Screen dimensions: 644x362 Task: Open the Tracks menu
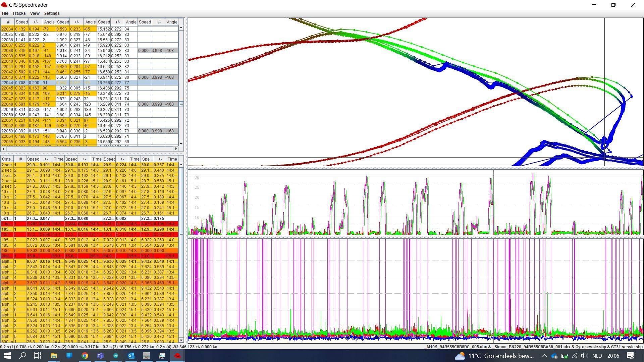19,13
